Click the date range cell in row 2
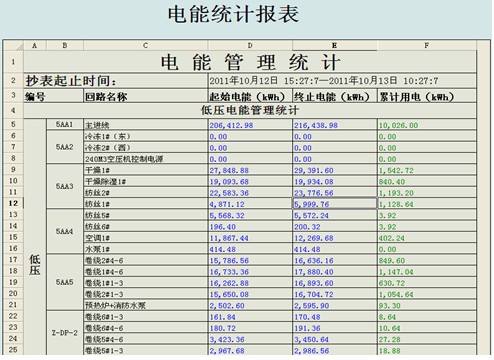494x360 pixels. point(342,81)
